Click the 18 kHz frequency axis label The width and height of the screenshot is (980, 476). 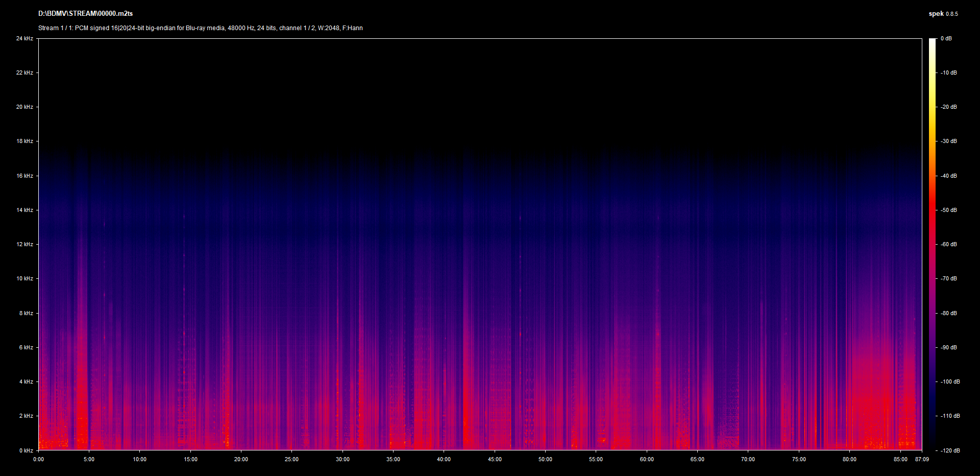[x=24, y=141]
